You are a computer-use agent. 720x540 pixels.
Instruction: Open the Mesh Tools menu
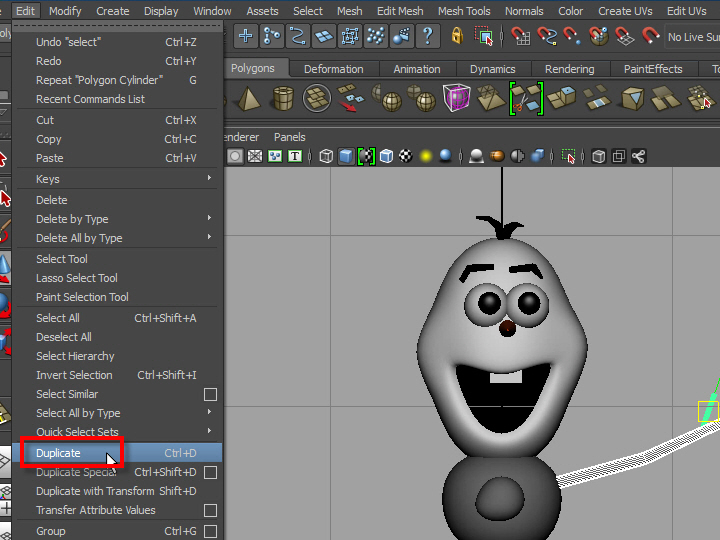pos(464,11)
